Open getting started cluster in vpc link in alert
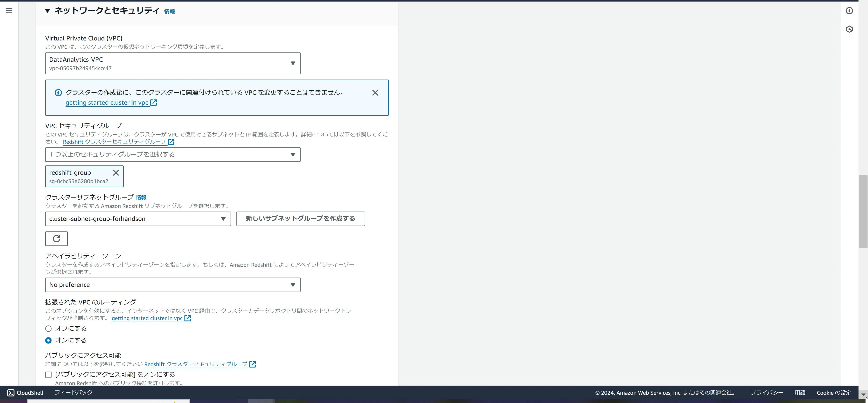Viewport: 868px width, 403px height. 107,102
